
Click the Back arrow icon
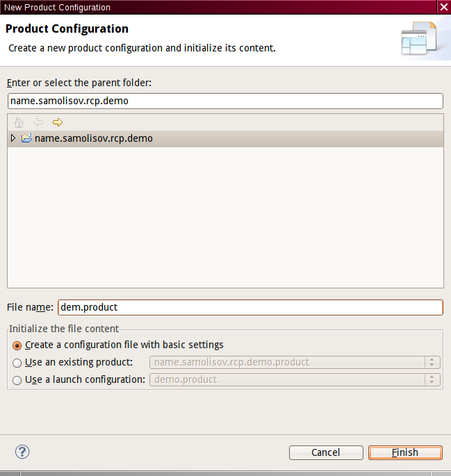coord(38,122)
